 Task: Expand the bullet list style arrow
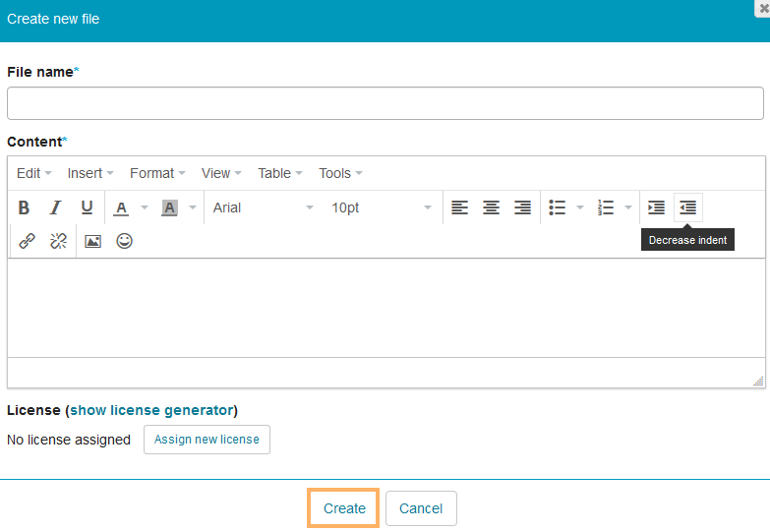580,207
